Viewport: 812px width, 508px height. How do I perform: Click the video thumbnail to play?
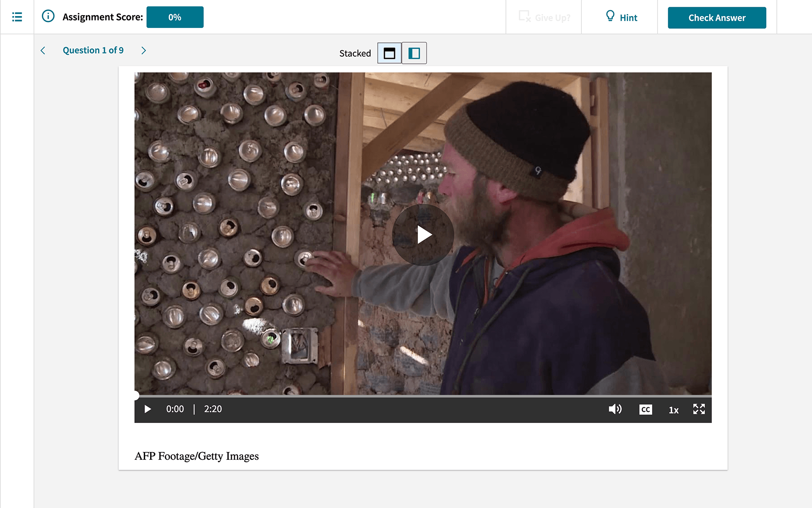[424, 234]
